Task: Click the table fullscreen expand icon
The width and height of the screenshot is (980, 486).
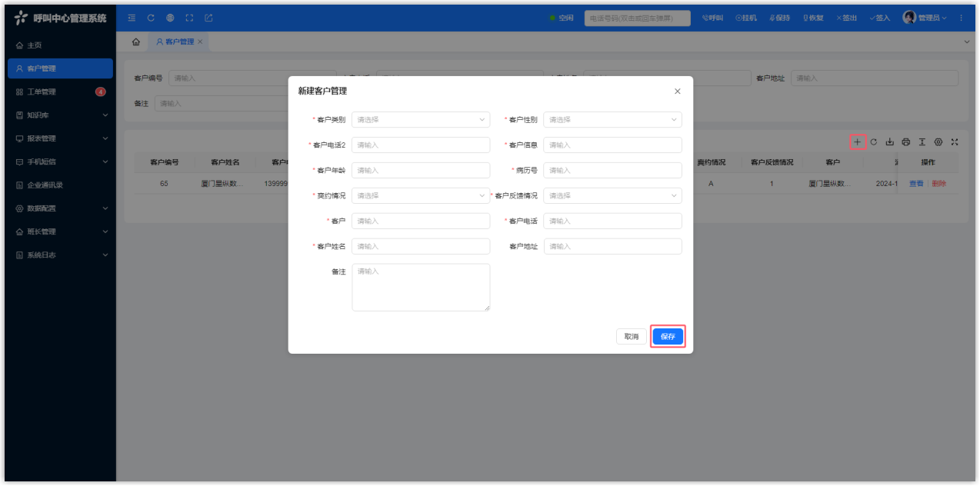Action: tap(955, 142)
